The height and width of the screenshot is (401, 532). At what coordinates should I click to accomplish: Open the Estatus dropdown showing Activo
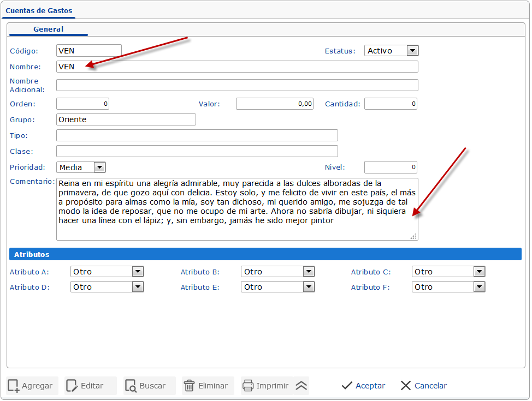(412, 50)
